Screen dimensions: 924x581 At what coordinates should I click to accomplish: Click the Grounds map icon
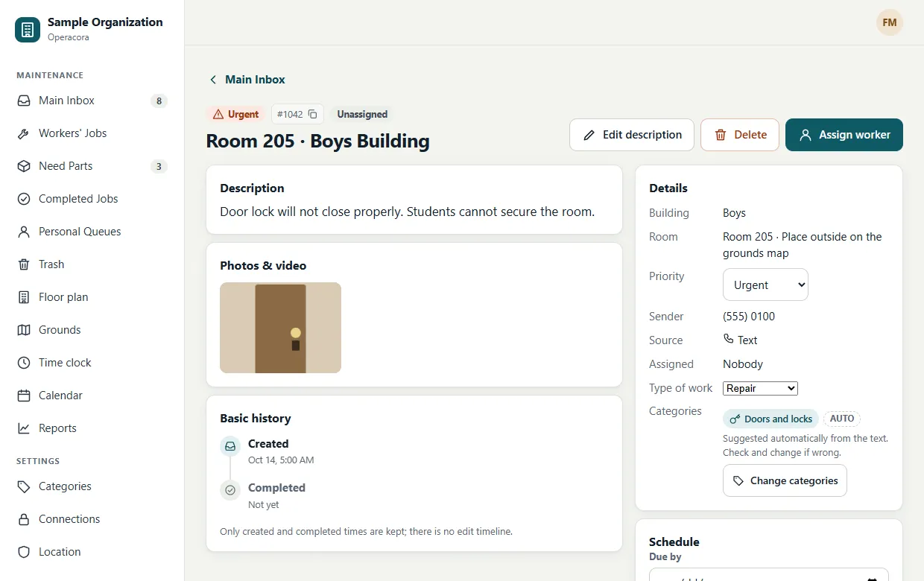click(x=24, y=330)
